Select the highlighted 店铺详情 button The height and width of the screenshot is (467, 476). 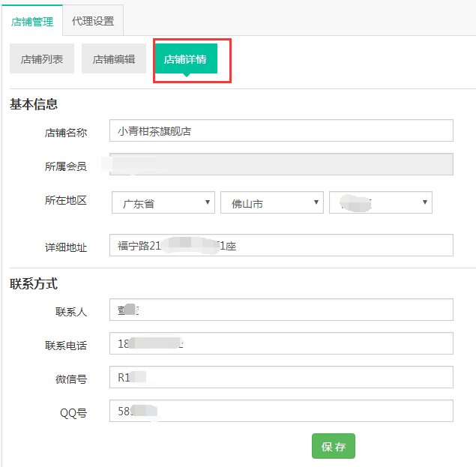pyautogui.click(x=186, y=59)
